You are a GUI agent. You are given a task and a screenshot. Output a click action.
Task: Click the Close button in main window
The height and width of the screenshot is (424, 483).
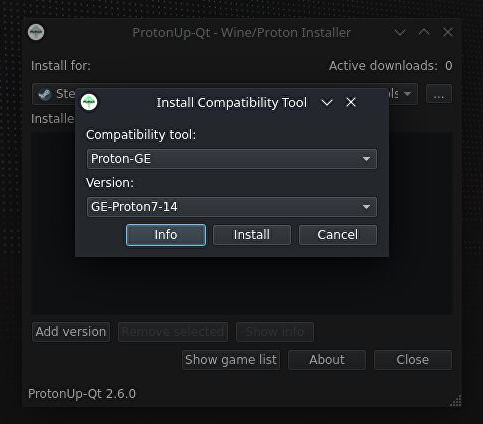coord(413,360)
